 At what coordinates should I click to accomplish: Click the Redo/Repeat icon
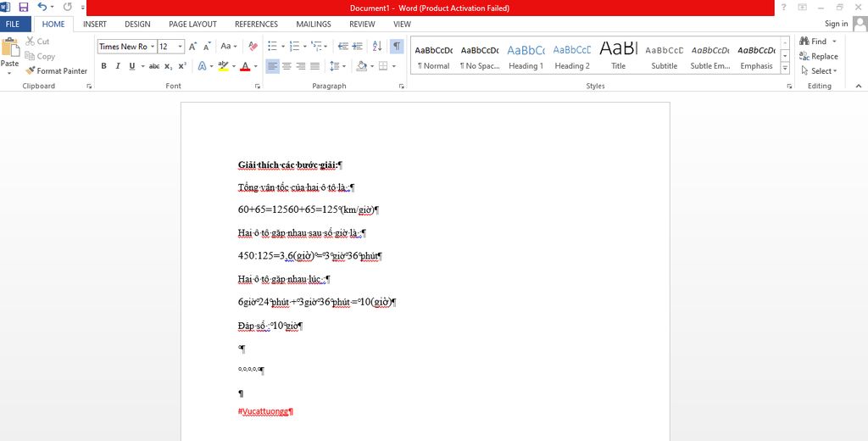coord(68,7)
